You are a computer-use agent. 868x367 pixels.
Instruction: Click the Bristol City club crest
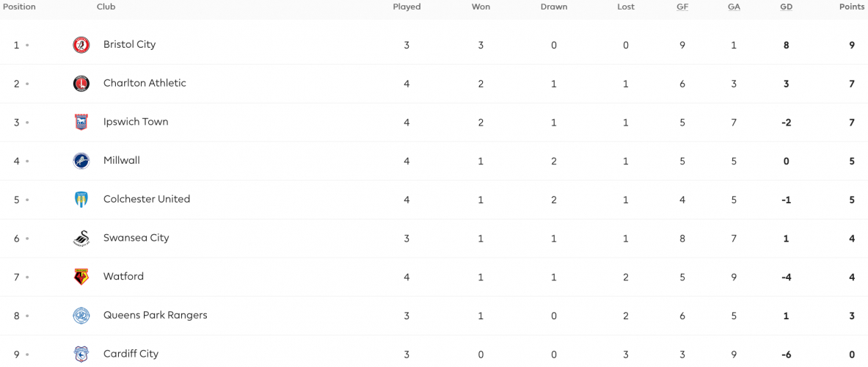coord(81,45)
